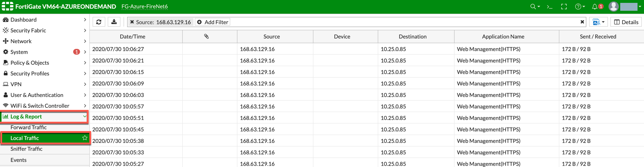Open the notifications bell

pyautogui.click(x=595, y=6)
